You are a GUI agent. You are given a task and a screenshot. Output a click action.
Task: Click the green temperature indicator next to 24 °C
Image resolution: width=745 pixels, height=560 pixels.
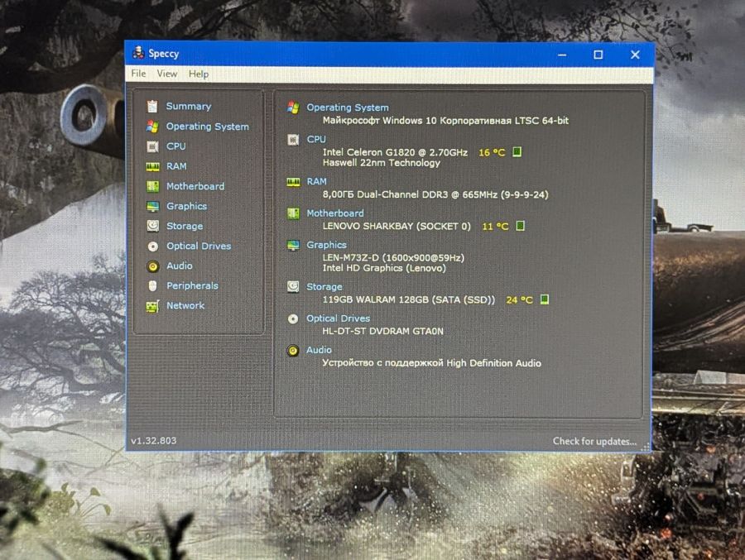click(545, 299)
